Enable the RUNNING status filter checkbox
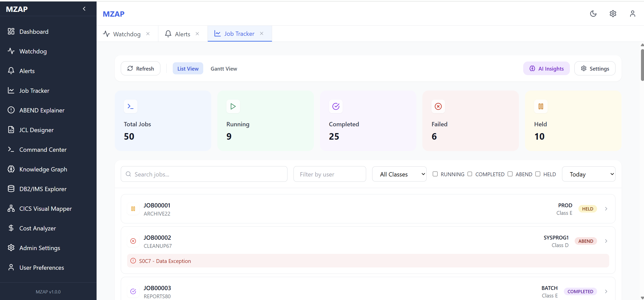 435,174
